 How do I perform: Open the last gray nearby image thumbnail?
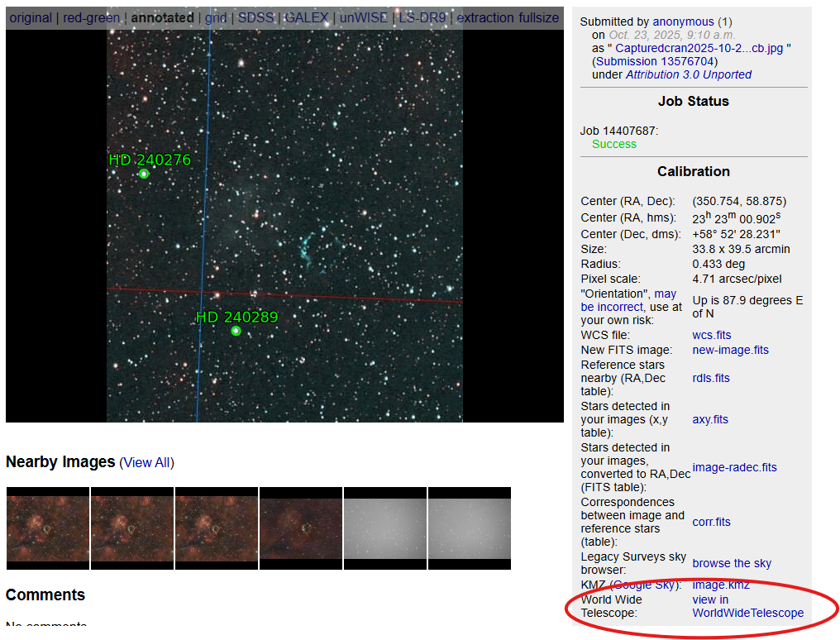(470, 528)
